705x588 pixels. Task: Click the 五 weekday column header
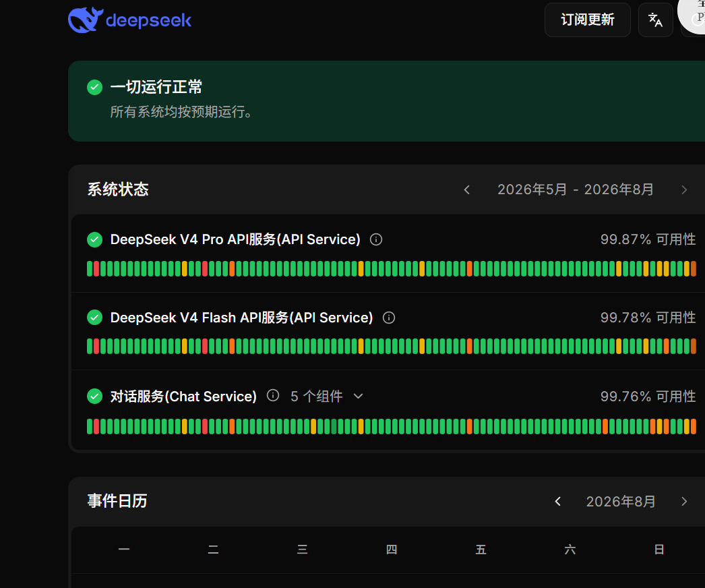click(481, 550)
